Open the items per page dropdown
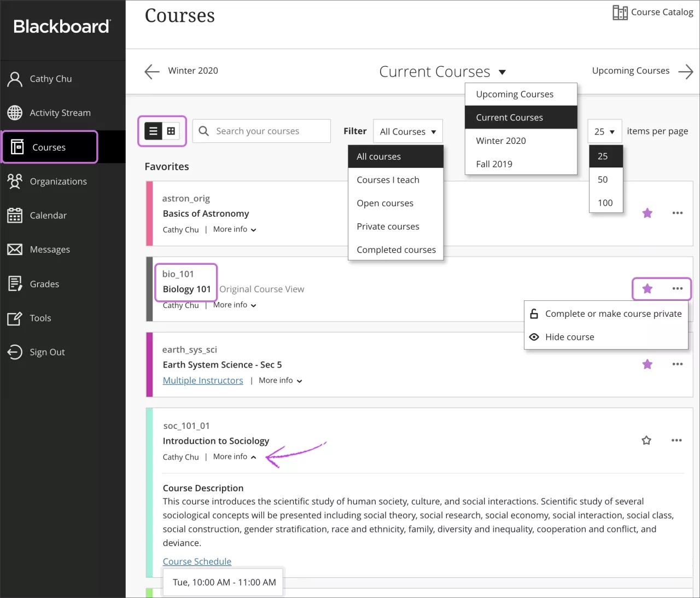Viewport: 700px width, 598px height. (604, 131)
